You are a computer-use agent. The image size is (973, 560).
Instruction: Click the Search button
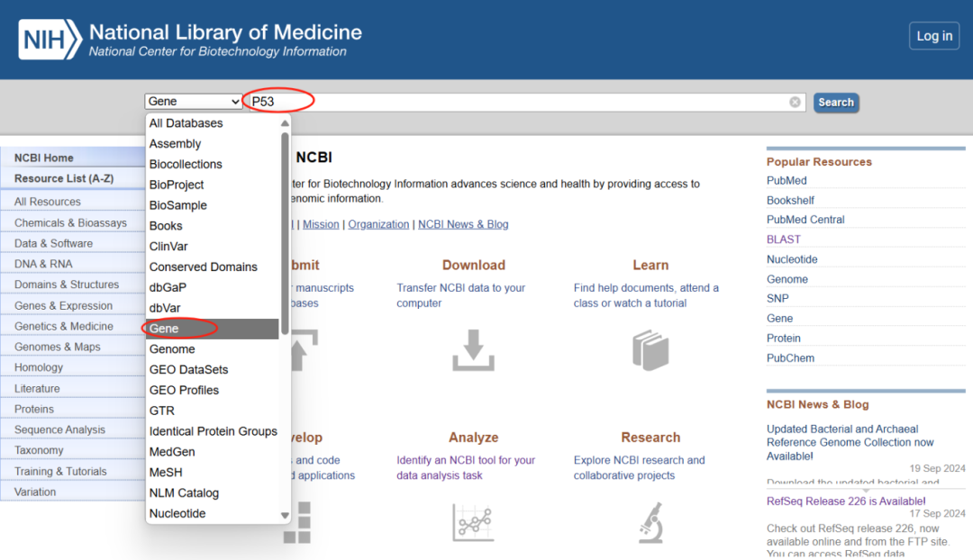836,103
